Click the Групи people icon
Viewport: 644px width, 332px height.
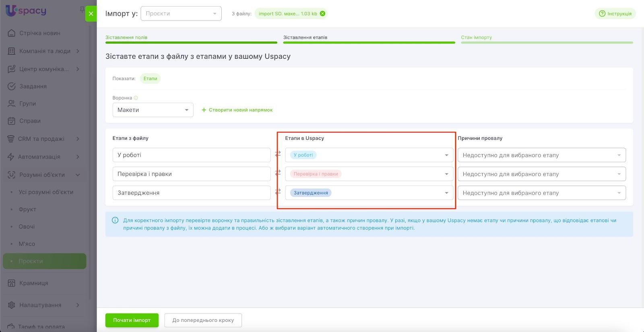12,103
